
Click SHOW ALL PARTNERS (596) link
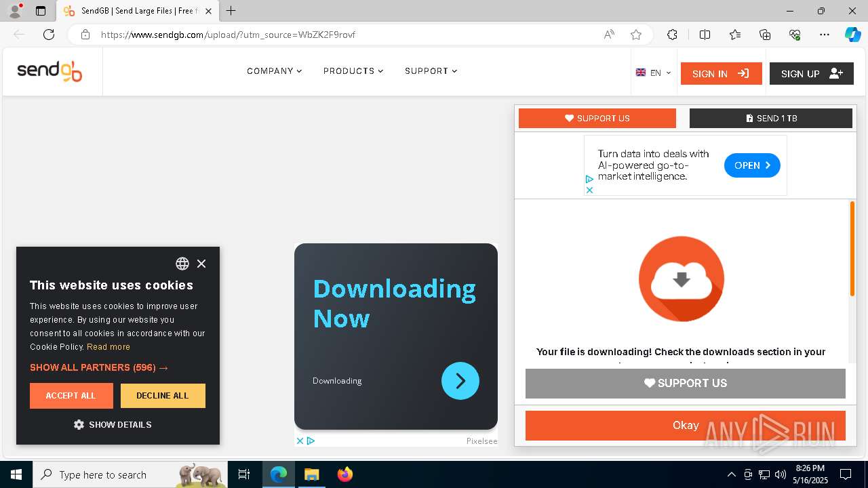pyautogui.click(x=99, y=367)
